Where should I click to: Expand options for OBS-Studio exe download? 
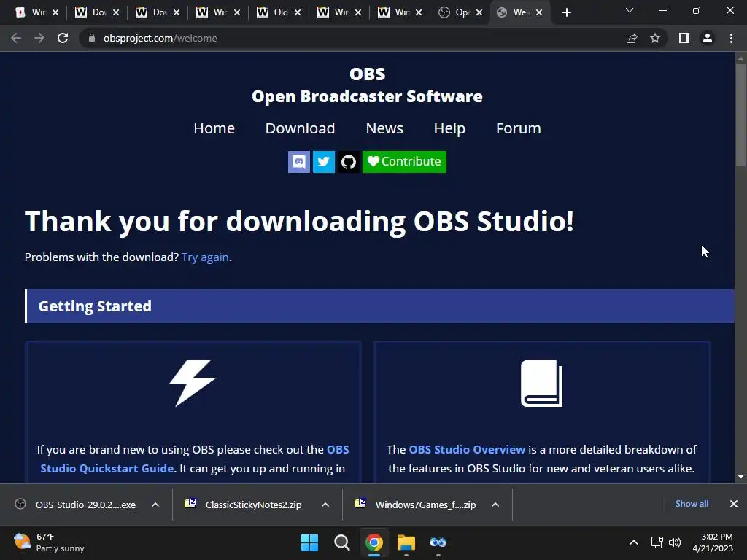155,505
